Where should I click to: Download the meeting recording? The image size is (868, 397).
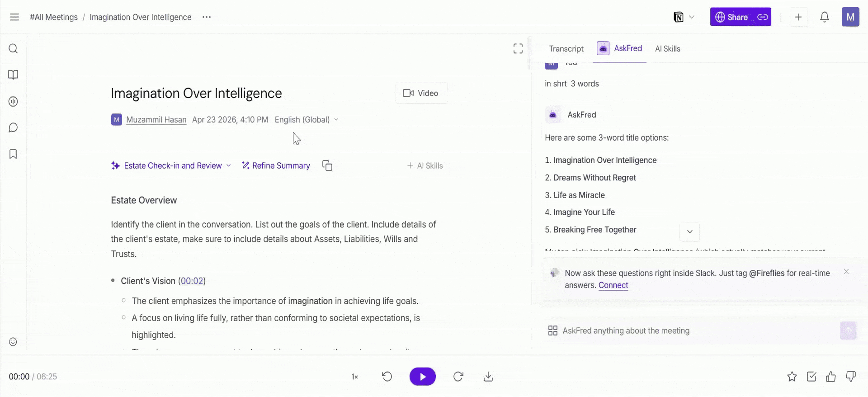(488, 377)
